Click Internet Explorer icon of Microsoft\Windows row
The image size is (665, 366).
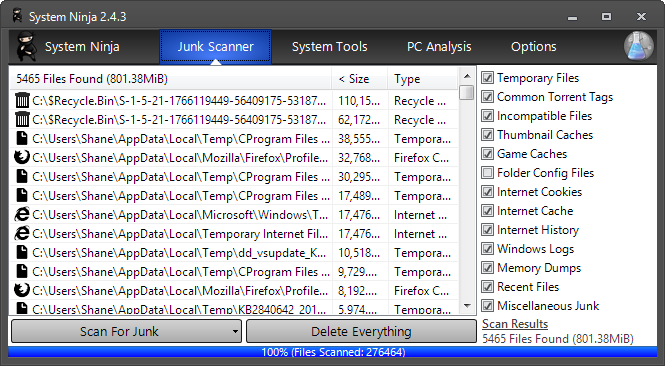(22, 215)
